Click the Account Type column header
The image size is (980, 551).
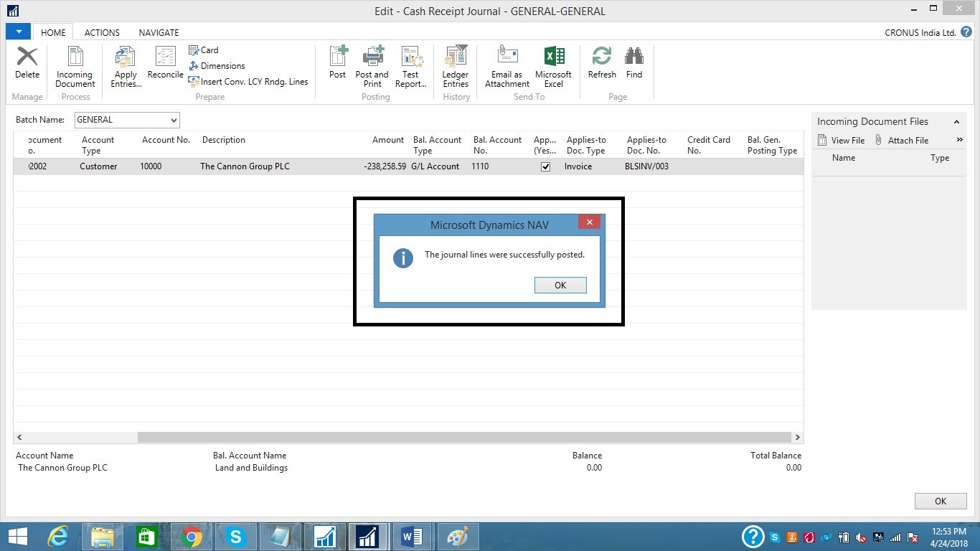(98, 145)
